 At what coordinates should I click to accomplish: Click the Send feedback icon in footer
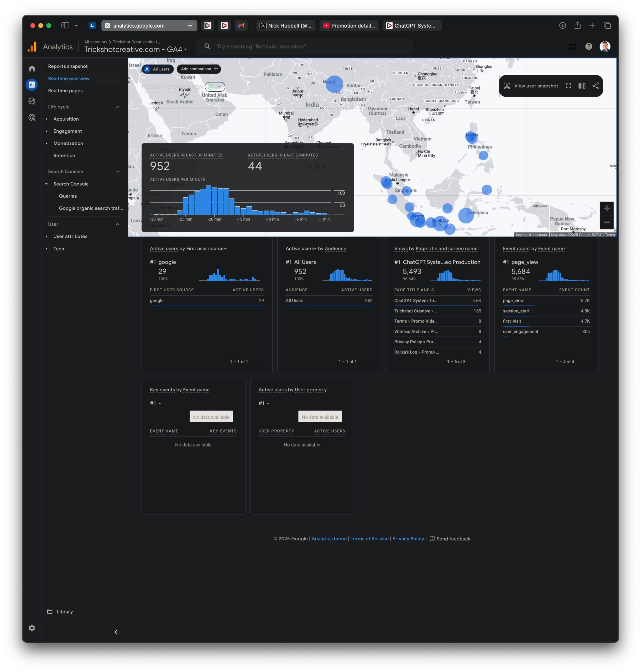pyautogui.click(x=432, y=539)
